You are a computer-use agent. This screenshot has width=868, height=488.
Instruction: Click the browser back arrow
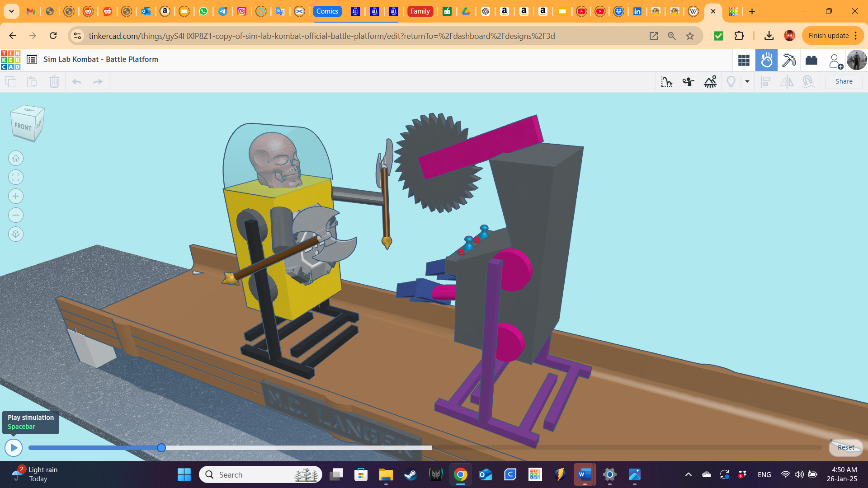tap(12, 36)
